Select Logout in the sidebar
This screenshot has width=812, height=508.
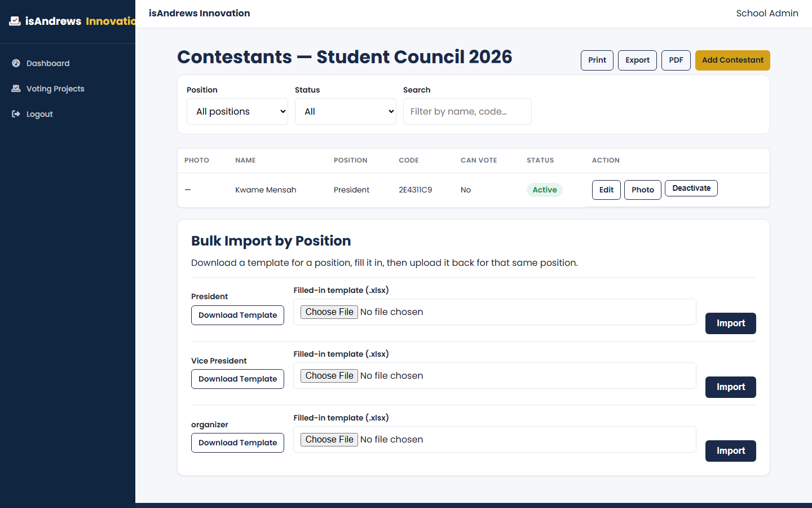tap(39, 114)
